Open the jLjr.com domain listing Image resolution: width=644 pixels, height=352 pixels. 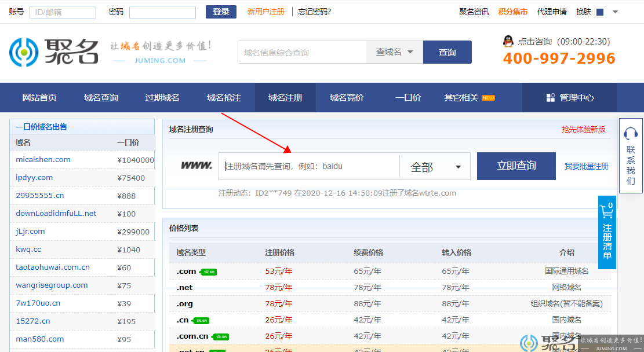pyautogui.click(x=30, y=232)
